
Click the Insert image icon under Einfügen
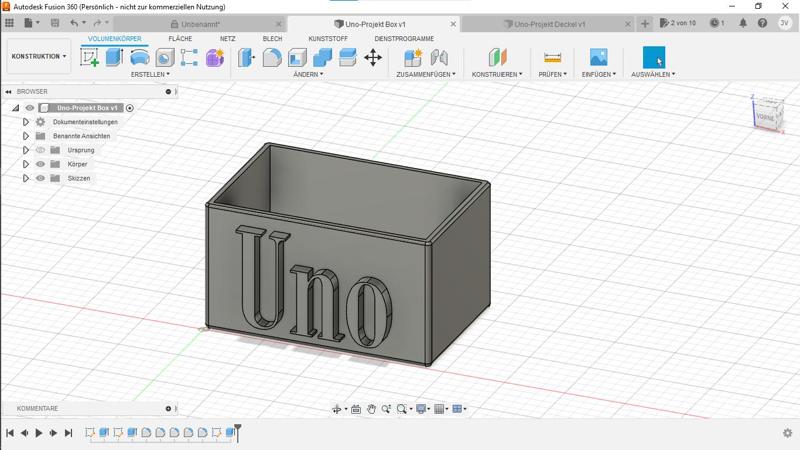click(598, 58)
